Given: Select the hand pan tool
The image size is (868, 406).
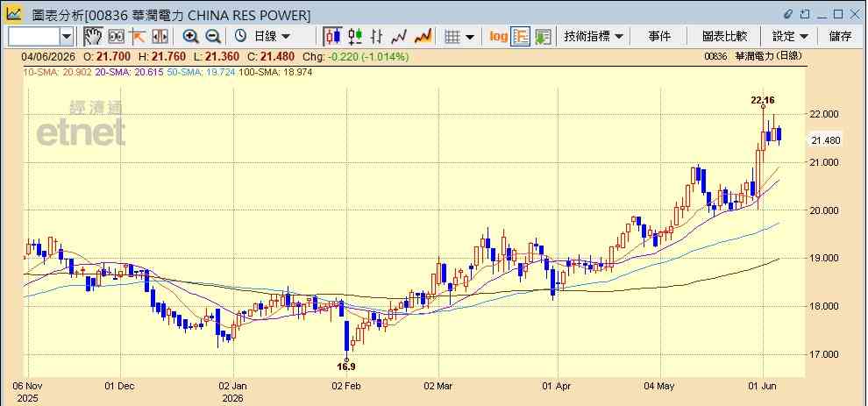Looking at the screenshot, I should [93, 37].
